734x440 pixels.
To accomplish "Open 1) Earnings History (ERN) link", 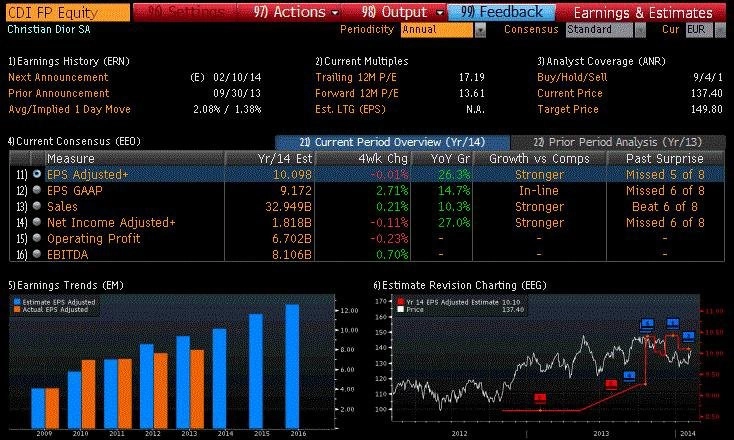I will click(69, 61).
